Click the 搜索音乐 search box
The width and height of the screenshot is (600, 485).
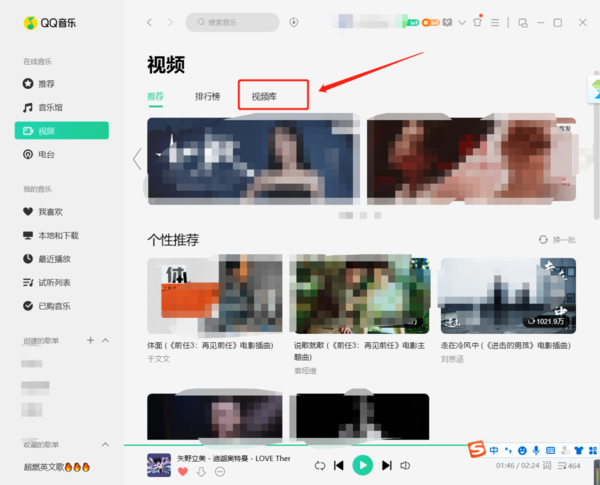232,22
